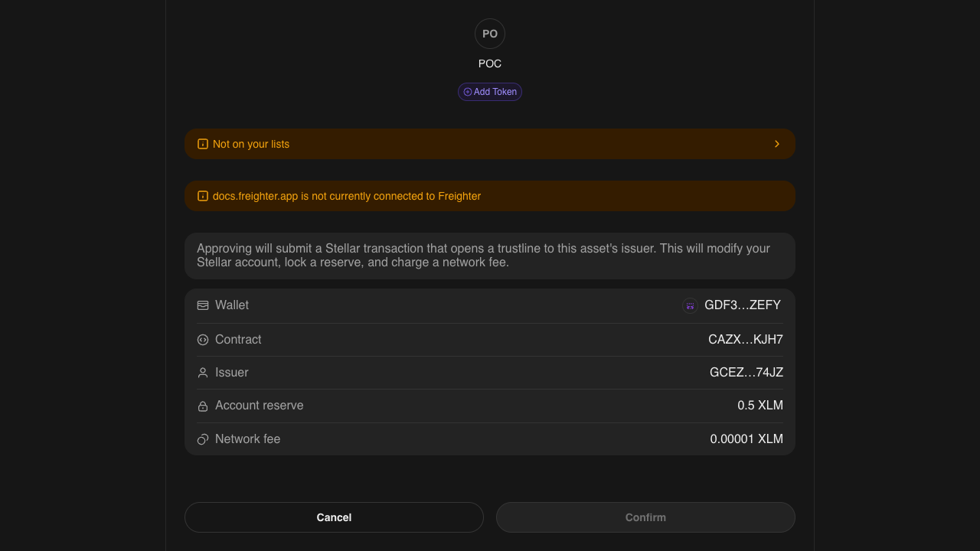
Task: Click the 0.00001 XLM fee value
Action: pyautogui.click(x=746, y=439)
